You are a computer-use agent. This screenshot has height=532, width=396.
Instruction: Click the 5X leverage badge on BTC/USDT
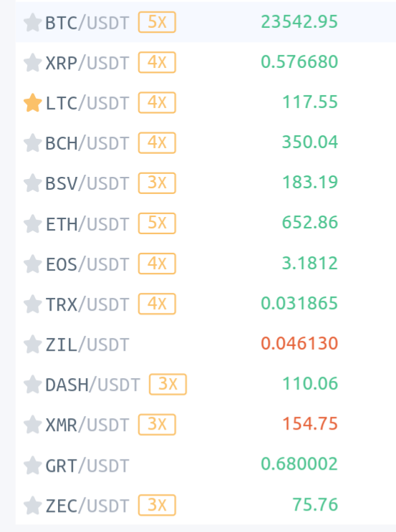(157, 22)
